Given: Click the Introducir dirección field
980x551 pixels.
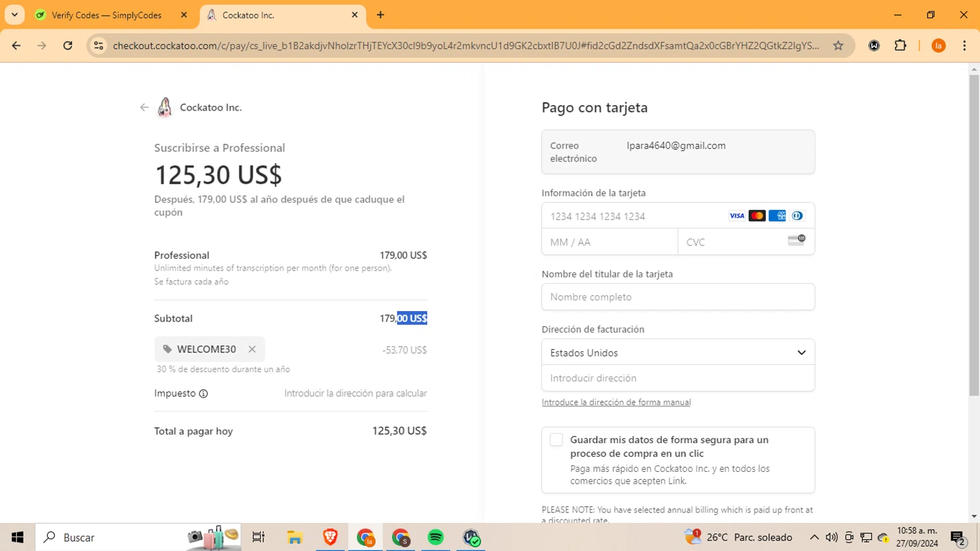Looking at the screenshot, I should coord(678,378).
